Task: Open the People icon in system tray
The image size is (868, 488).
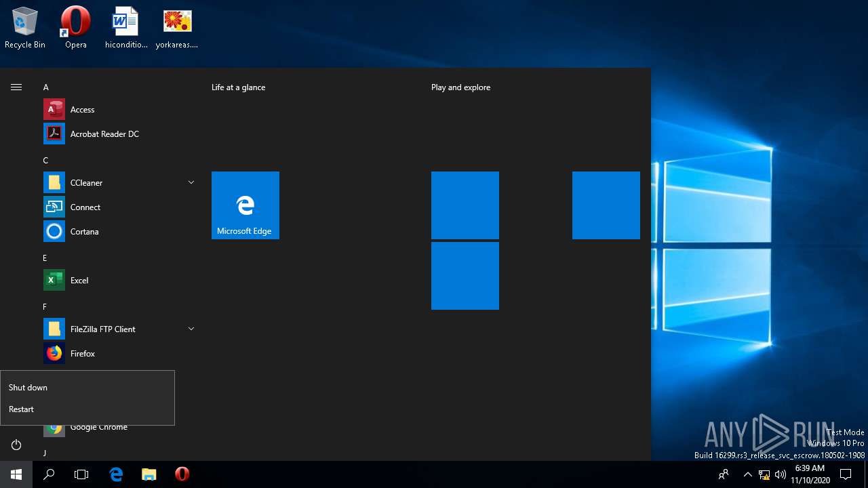Action: coord(724,474)
